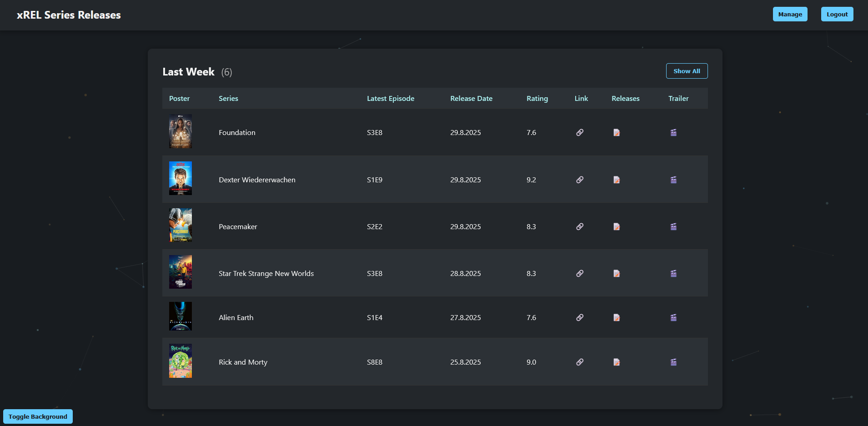Viewport: 868px width, 426px height.
Task: Click the Release Date column header
Action: click(471, 99)
